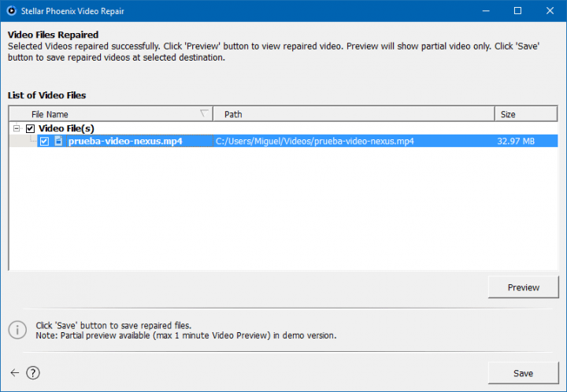567x392 pixels.
Task: Preview the repaired video
Action: pyautogui.click(x=523, y=287)
